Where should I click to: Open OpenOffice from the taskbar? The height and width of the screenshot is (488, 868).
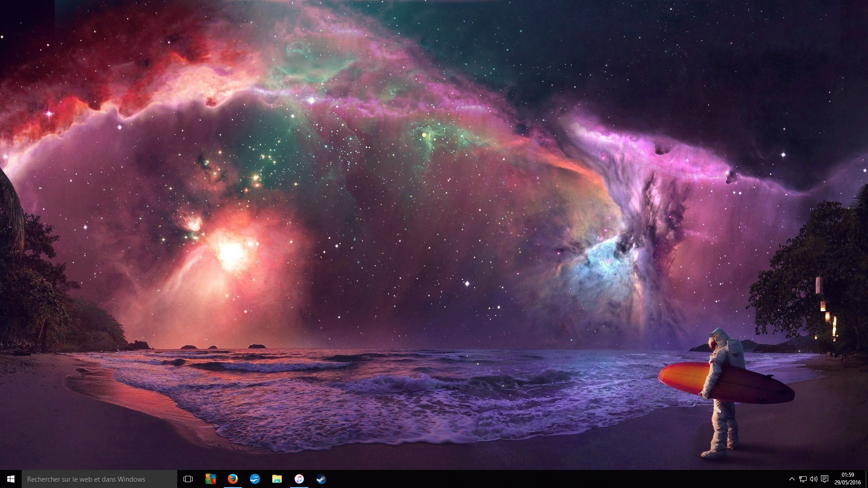pos(255,479)
